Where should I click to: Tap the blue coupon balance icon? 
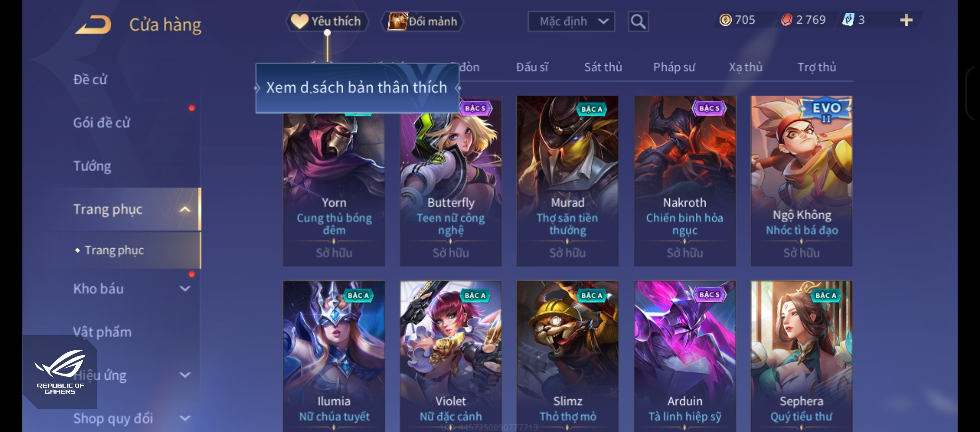(x=848, y=20)
